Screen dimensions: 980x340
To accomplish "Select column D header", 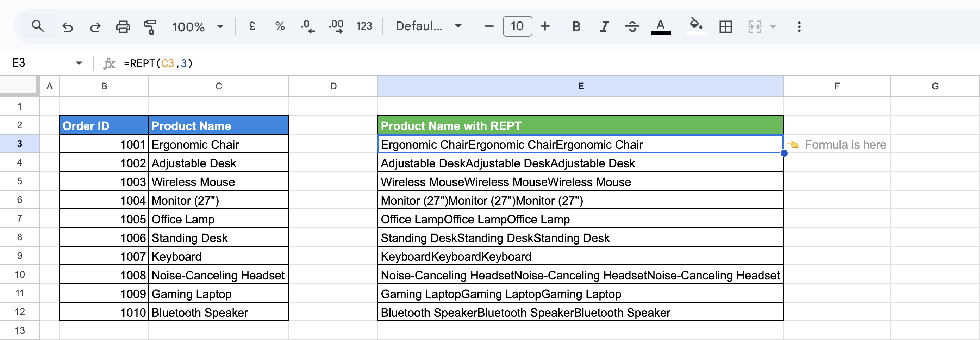I will coord(333,86).
